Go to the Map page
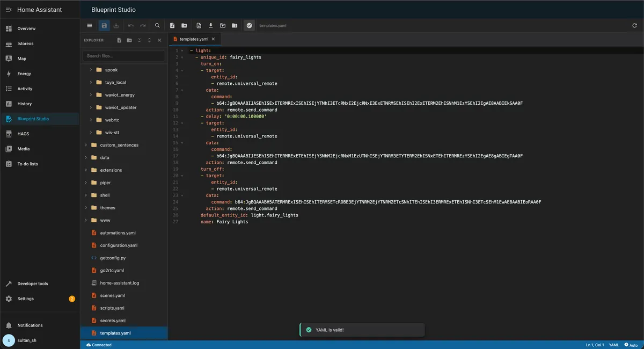This screenshot has height=349, width=644. click(x=40, y=59)
